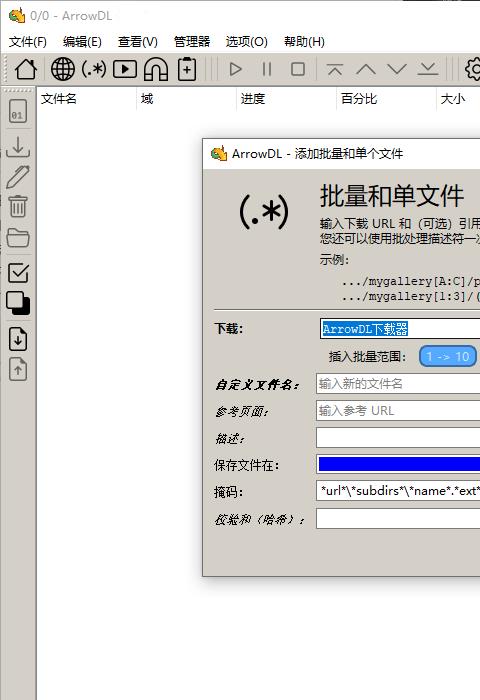The width and height of the screenshot is (480, 700).
Task: Pause download with the pause icon
Action: point(267,69)
